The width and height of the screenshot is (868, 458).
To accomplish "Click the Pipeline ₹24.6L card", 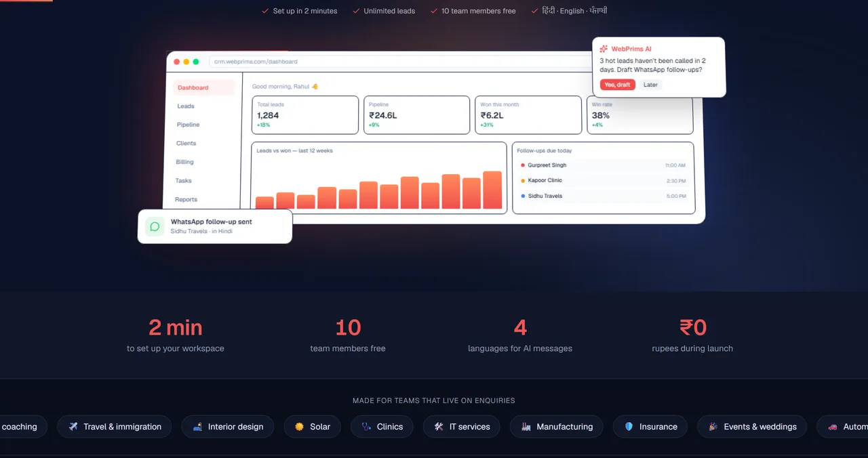I will coord(416,115).
